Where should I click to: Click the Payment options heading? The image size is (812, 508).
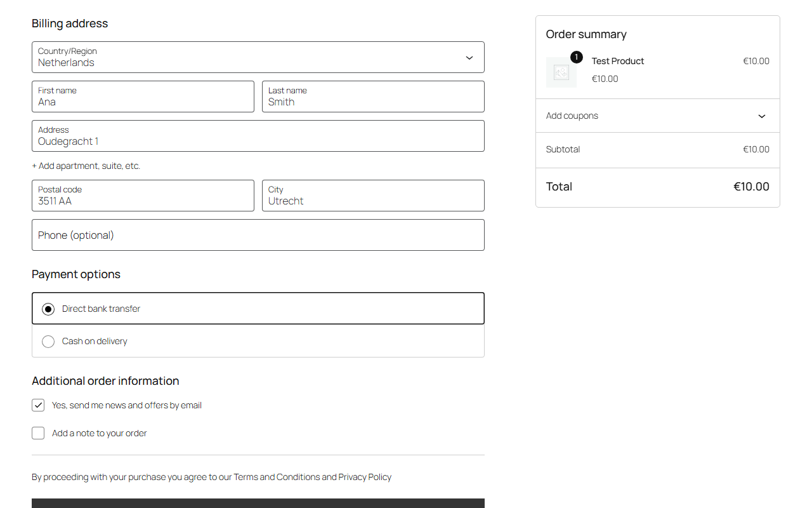coord(76,274)
